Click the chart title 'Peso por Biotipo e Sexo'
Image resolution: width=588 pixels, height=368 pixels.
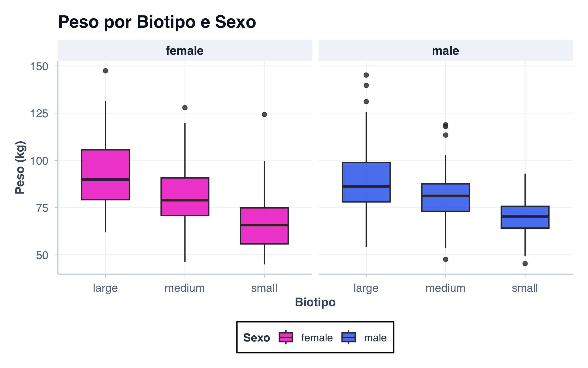(157, 22)
